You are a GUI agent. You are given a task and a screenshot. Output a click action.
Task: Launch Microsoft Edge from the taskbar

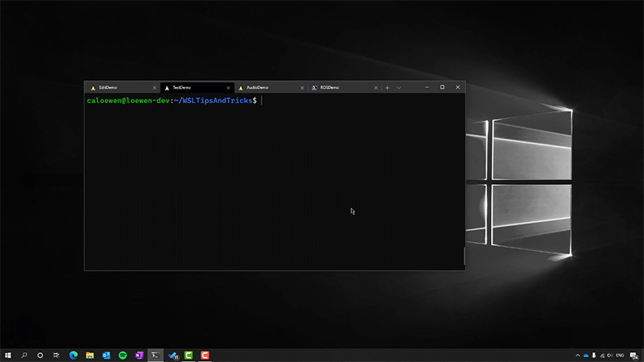pos(73,355)
